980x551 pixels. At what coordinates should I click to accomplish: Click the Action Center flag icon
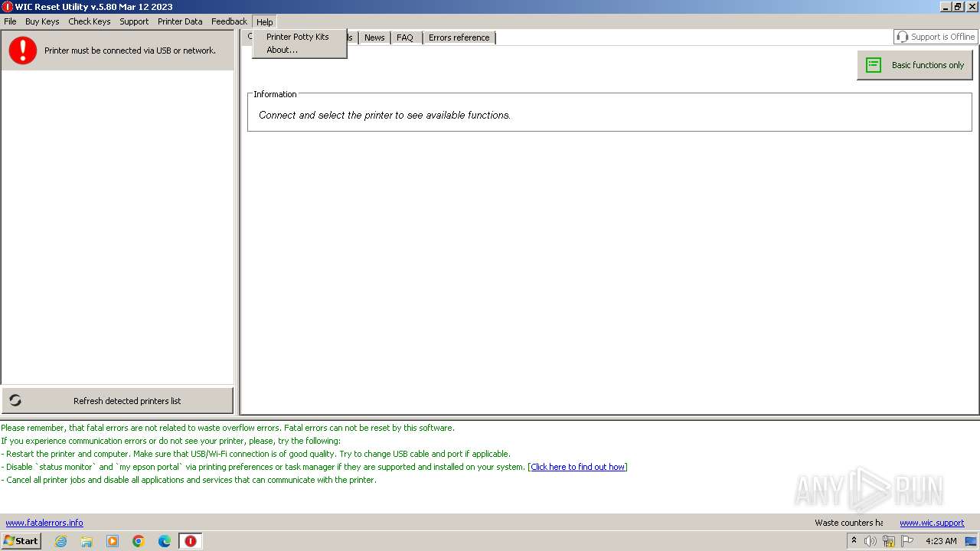(907, 541)
